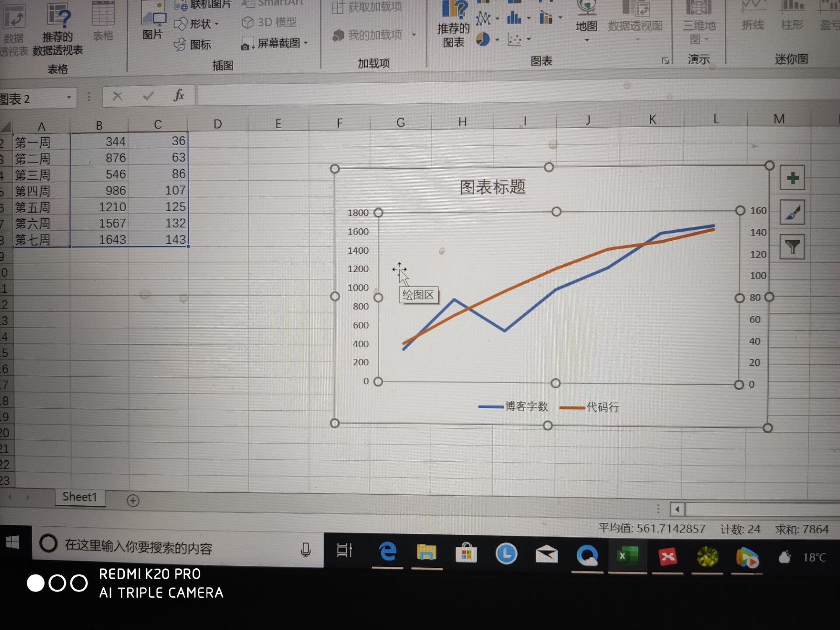This screenshot has height=630, width=840.
Task: Click the Chart Elements plus button
Action: (x=792, y=178)
